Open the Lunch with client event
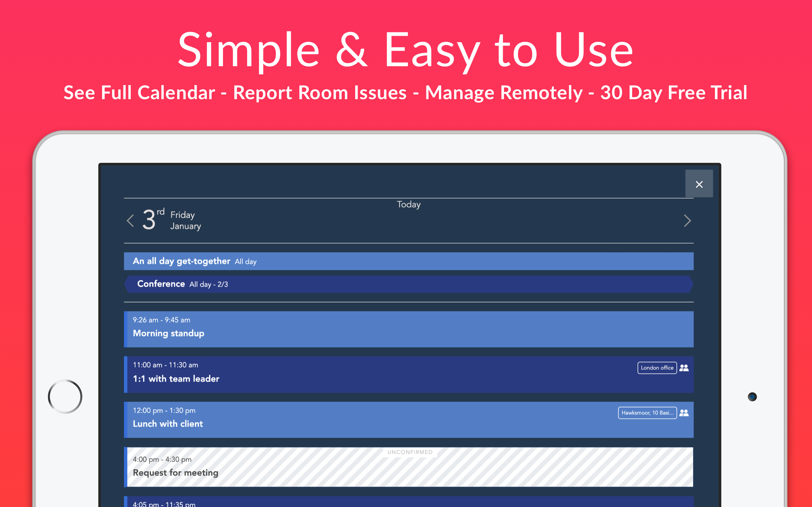 point(369,420)
